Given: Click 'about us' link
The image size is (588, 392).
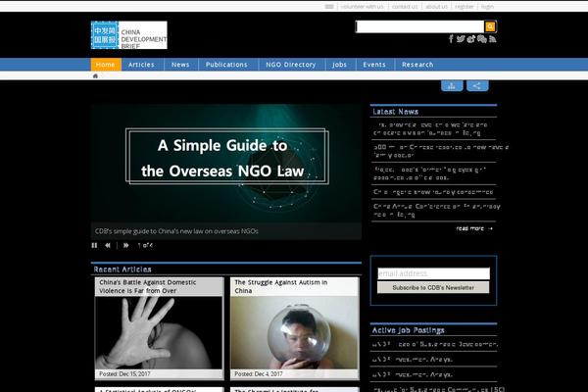Looking at the screenshot, I should 436,7.
